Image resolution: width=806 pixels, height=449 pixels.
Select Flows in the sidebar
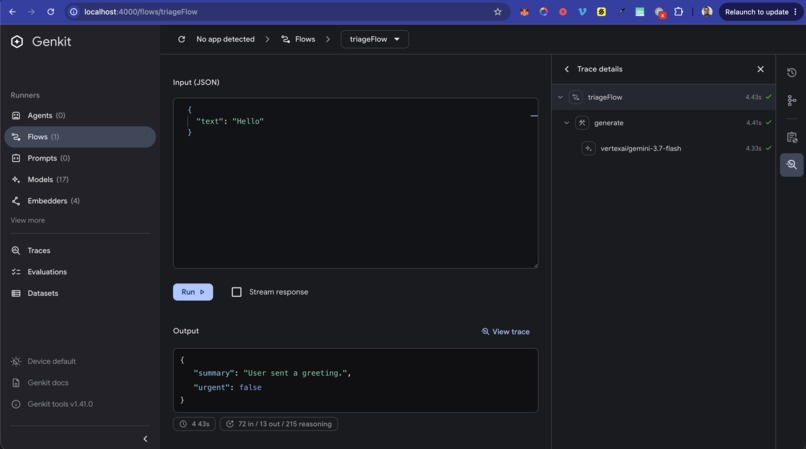coord(80,137)
